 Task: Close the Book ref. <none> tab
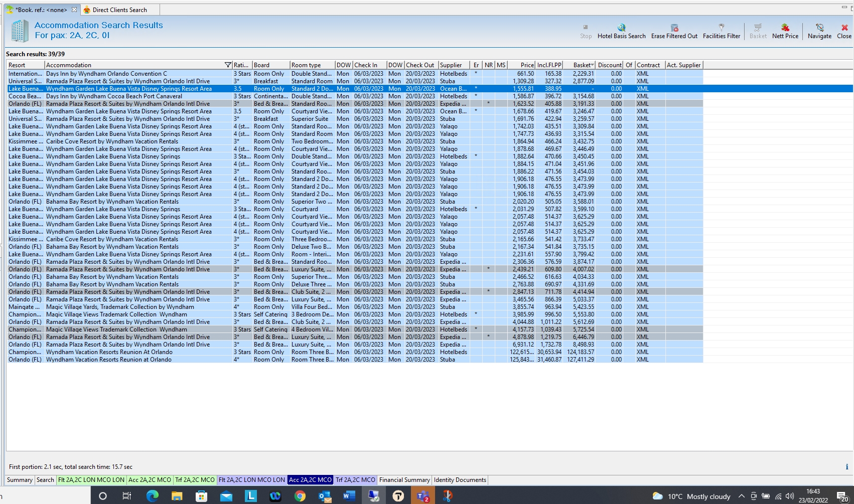[x=74, y=10]
